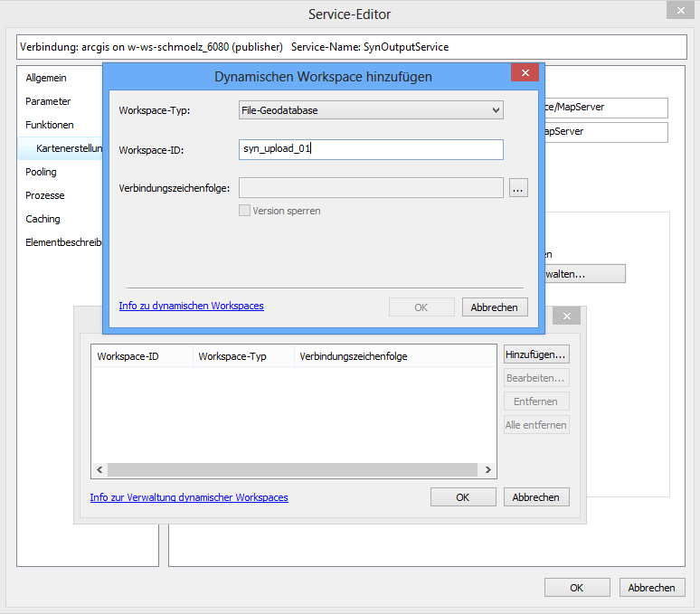The image size is (700, 614).
Task: Toggle the Version sperren checkbox
Action: pyautogui.click(x=244, y=211)
